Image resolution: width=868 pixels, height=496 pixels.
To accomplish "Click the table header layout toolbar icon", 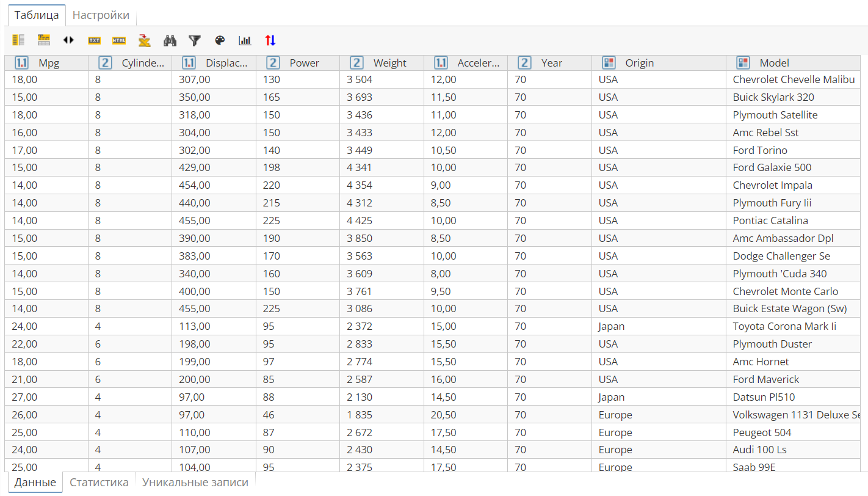I will point(44,40).
